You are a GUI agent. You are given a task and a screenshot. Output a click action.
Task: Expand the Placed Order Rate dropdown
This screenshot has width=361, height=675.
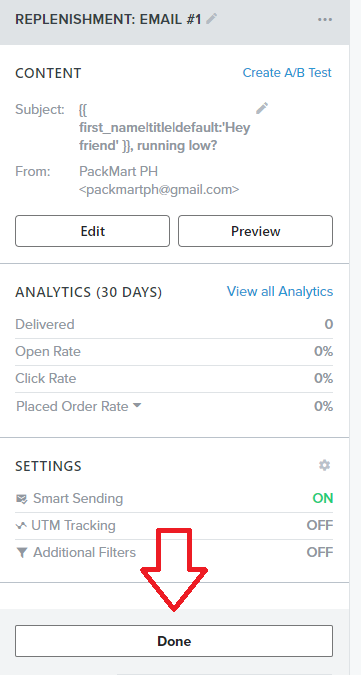point(137,406)
